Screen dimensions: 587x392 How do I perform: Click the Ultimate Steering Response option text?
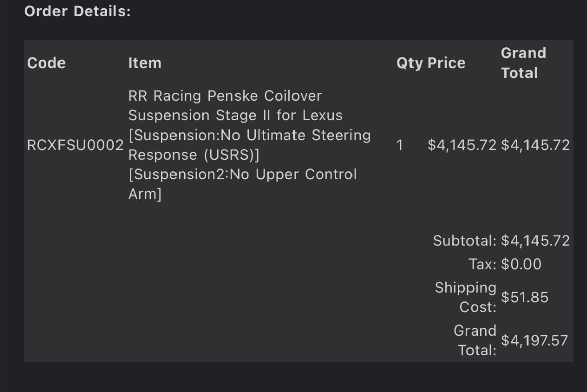pyautogui.click(x=249, y=145)
